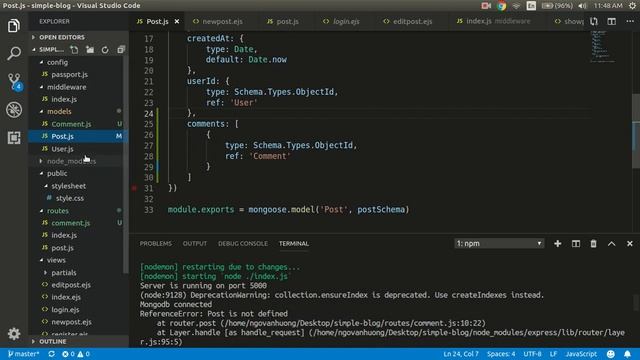Open the notifications bell
Image resolution: width=640 pixels, height=360 pixels.
pos(627,354)
